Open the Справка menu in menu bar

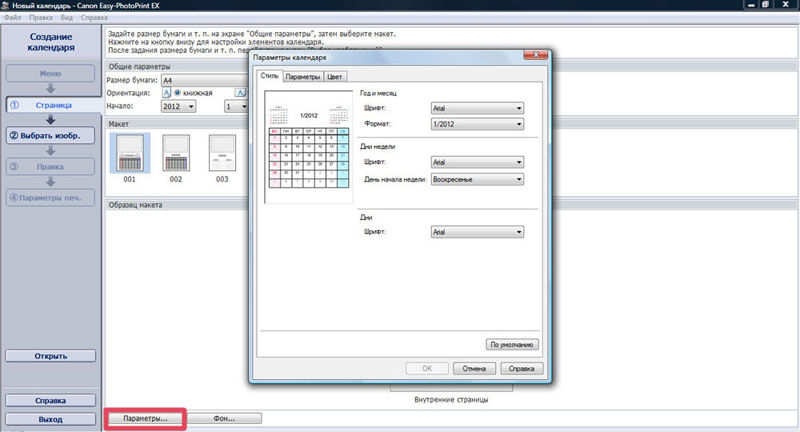pyautogui.click(x=94, y=17)
